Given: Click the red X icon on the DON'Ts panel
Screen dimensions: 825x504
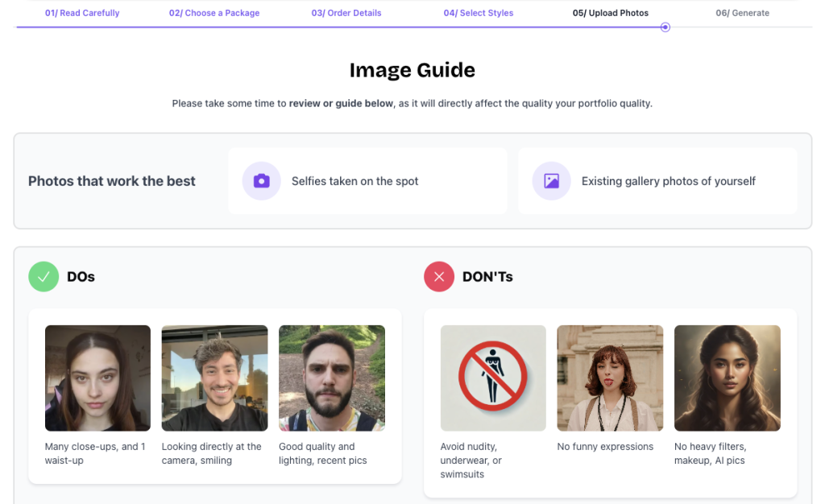Looking at the screenshot, I should click(439, 276).
